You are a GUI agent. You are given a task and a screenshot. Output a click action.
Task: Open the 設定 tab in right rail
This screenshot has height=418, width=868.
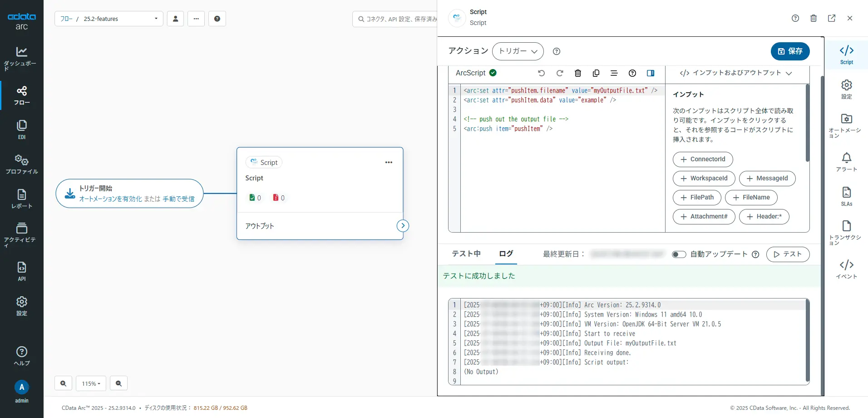(846, 89)
